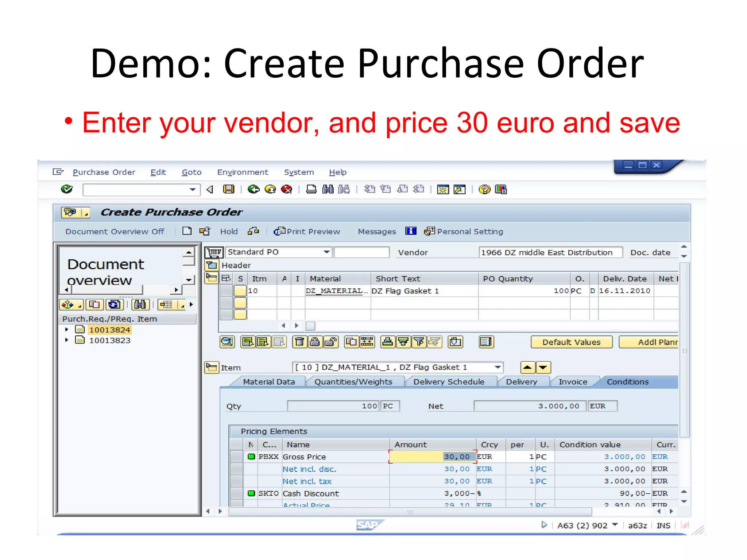Click the Delete trash can icon
The image size is (747, 560).
tap(299, 342)
